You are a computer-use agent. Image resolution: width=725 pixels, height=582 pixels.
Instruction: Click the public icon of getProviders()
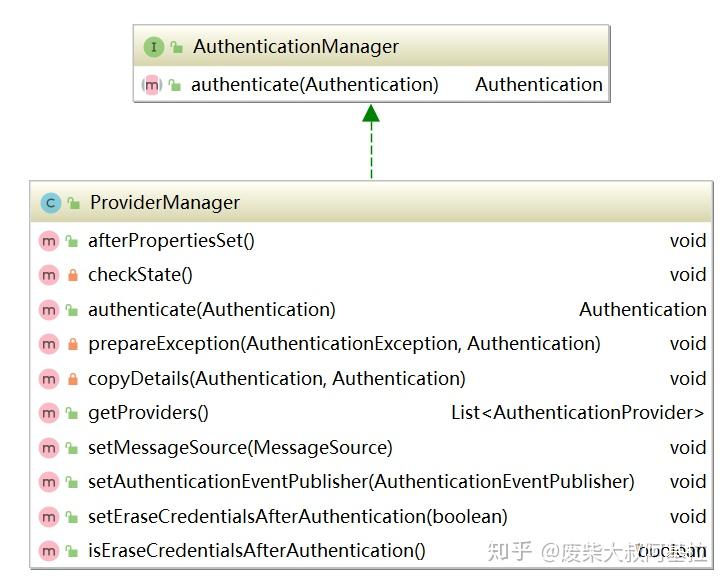click(x=71, y=413)
